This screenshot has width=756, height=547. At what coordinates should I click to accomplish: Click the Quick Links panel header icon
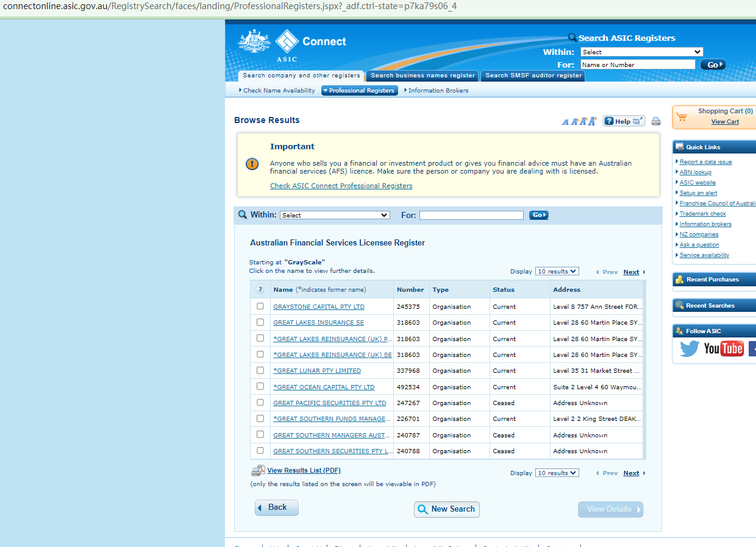tap(679, 147)
